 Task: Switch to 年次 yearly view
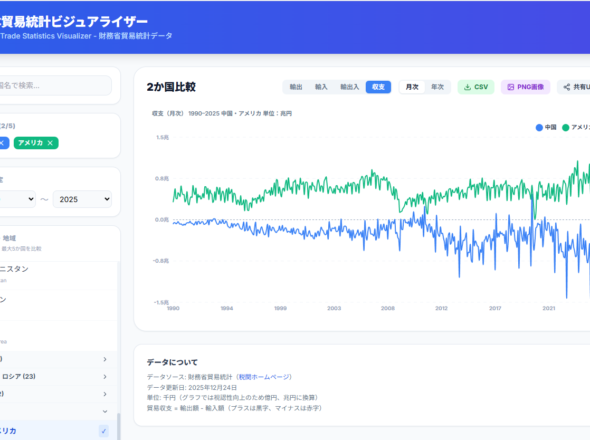click(x=437, y=87)
